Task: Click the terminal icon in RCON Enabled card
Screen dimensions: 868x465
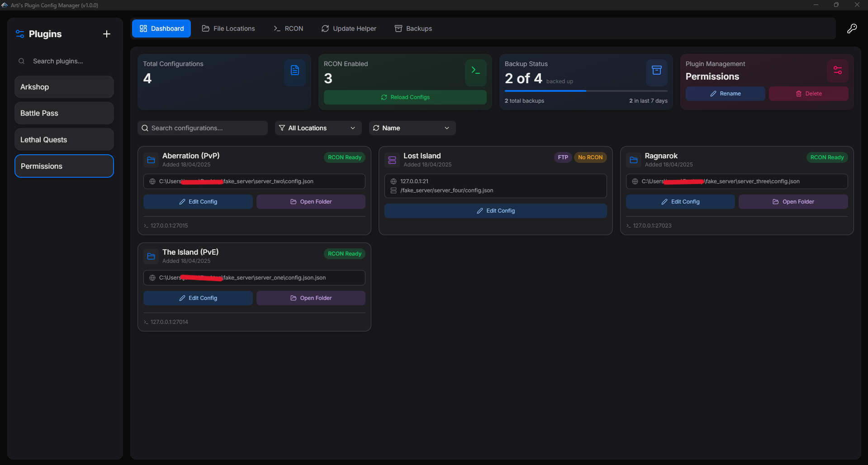Action: (475, 71)
